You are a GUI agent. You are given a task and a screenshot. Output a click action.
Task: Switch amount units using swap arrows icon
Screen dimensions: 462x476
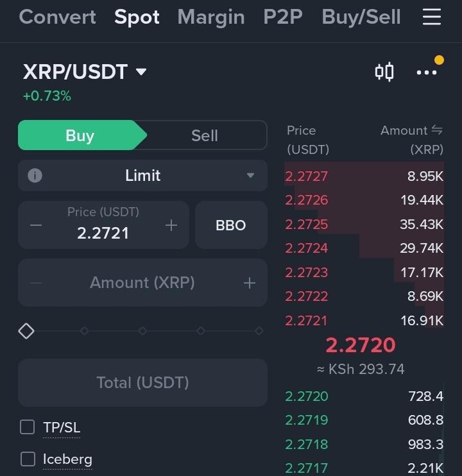[x=437, y=130]
